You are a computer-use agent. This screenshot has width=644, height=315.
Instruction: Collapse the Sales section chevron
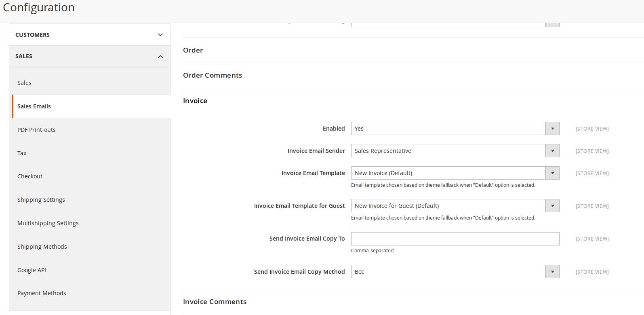pyautogui.click(x=160, y=57)
